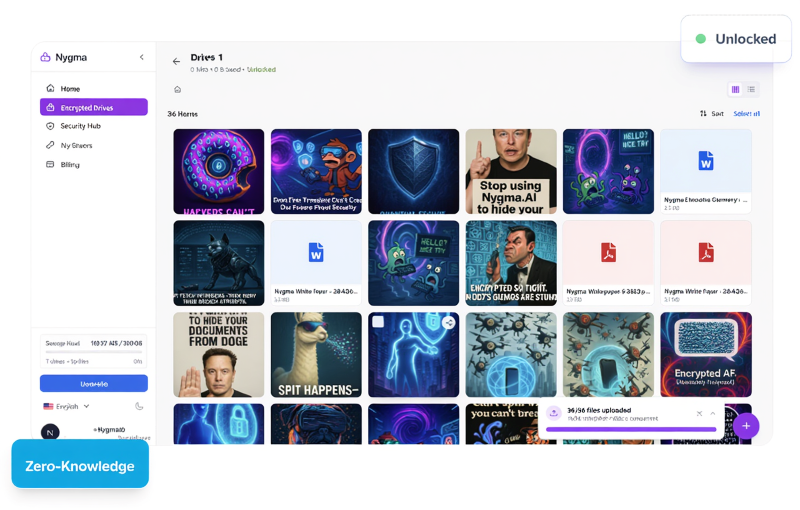Click the sort arrows icon
The image size is (800, 510).
click(703, 113)
